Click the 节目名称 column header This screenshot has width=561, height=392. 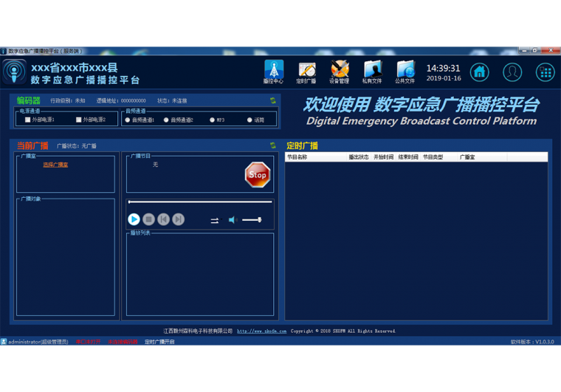click(x=297, y=157)
